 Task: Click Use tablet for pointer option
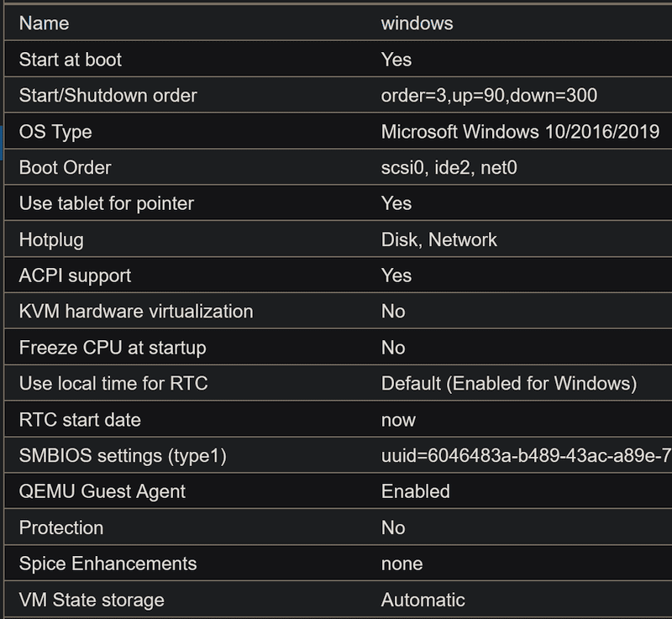[x=106, y=203]
